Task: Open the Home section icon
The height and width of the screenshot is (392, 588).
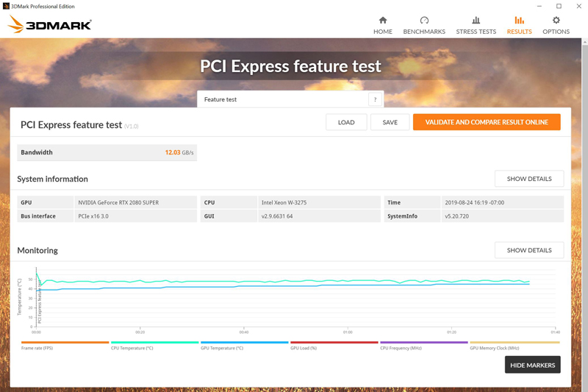Action: [x=382, y=21]
